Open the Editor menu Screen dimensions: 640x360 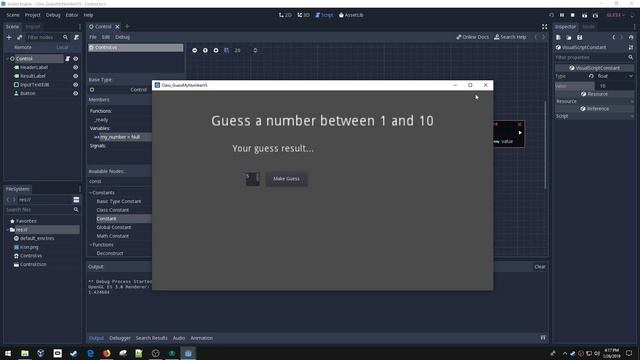pos(72,15)
